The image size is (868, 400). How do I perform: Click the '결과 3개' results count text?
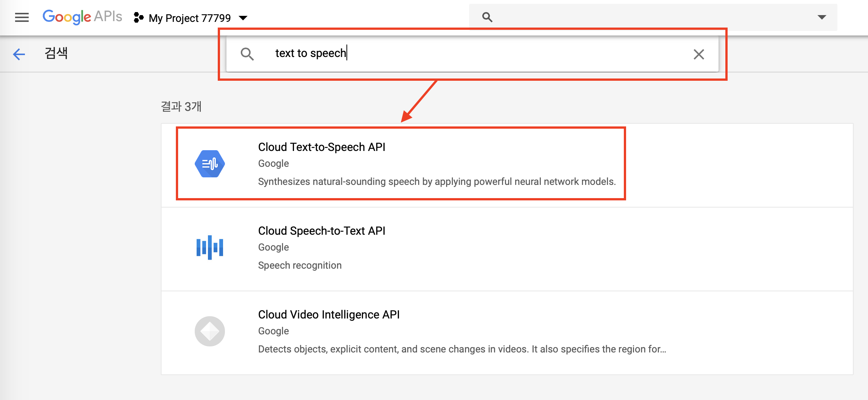point(181,106)
